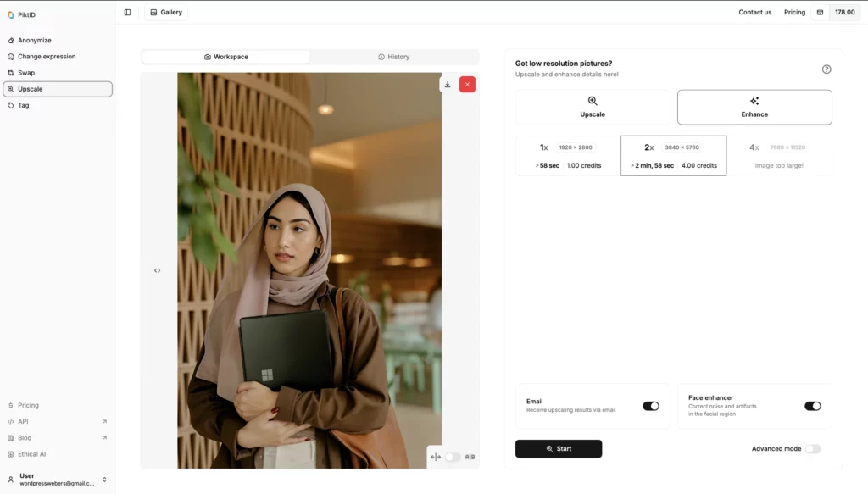868x494 pixels.
Task: Remove the image with the red X button
Action: (x=467, y=85)
